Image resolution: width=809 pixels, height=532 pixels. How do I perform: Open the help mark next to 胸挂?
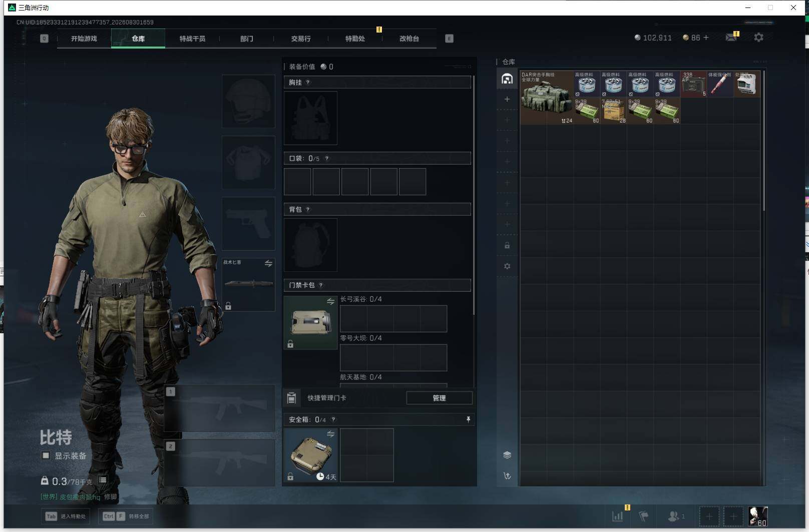308,83
